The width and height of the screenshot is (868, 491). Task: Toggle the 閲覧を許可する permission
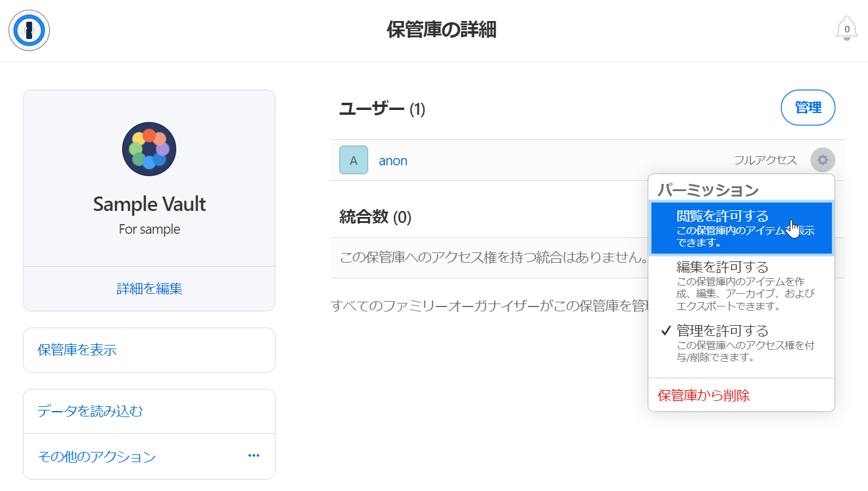click(x=742, y=228)
